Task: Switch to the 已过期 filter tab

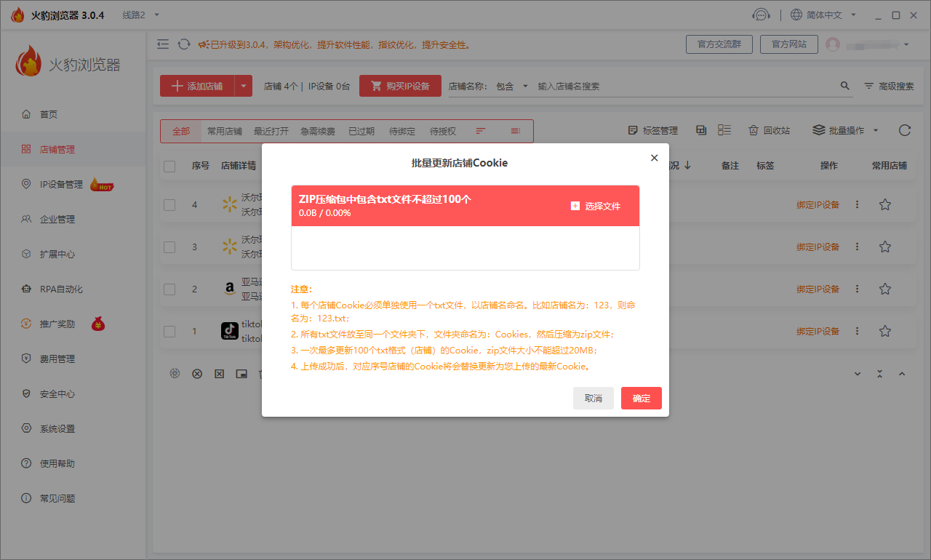Action: [361, 132]
